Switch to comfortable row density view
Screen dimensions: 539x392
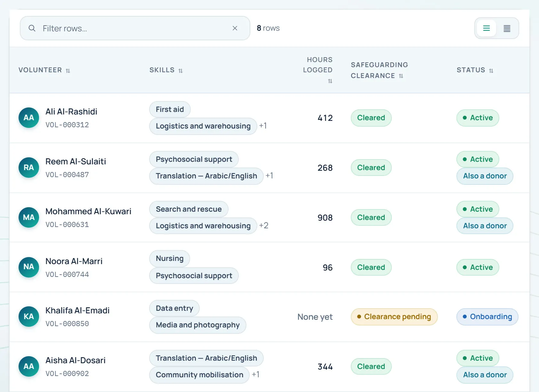click(487, 28)
